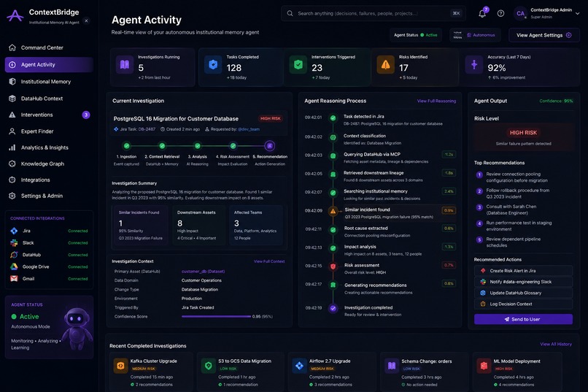
Task: Click the Tasks Completed shield icon
Action: click(213, 65)
